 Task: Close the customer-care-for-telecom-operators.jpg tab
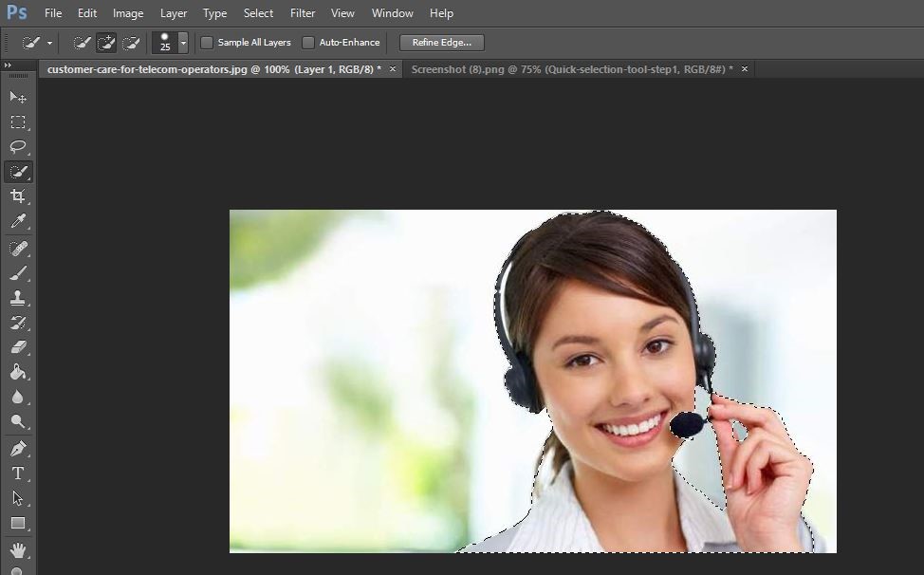point(393,69)
